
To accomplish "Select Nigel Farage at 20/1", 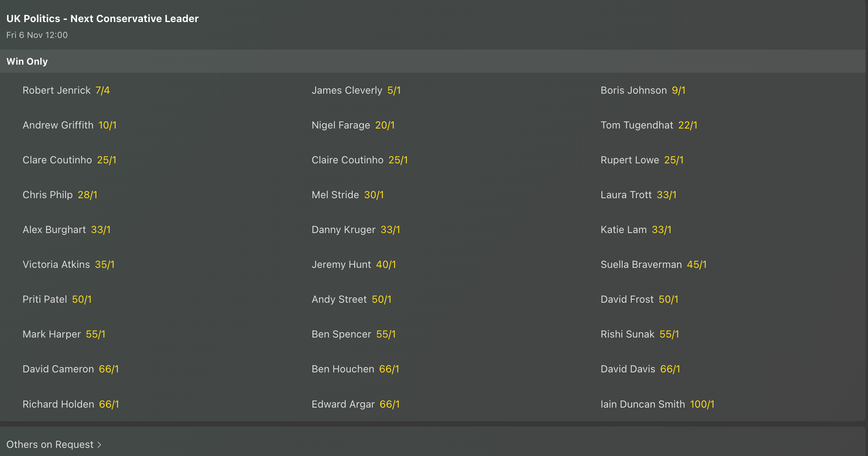I will 384,125.
